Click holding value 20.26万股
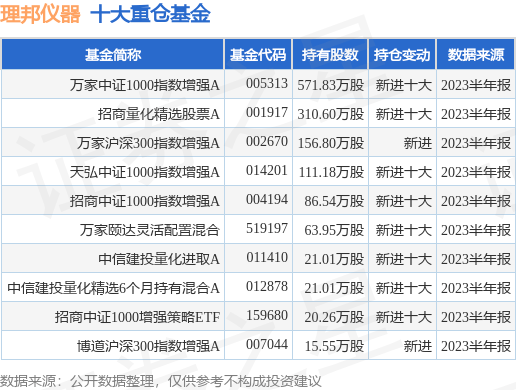This screenshot has width=516, height=390. tap(334, 317)
